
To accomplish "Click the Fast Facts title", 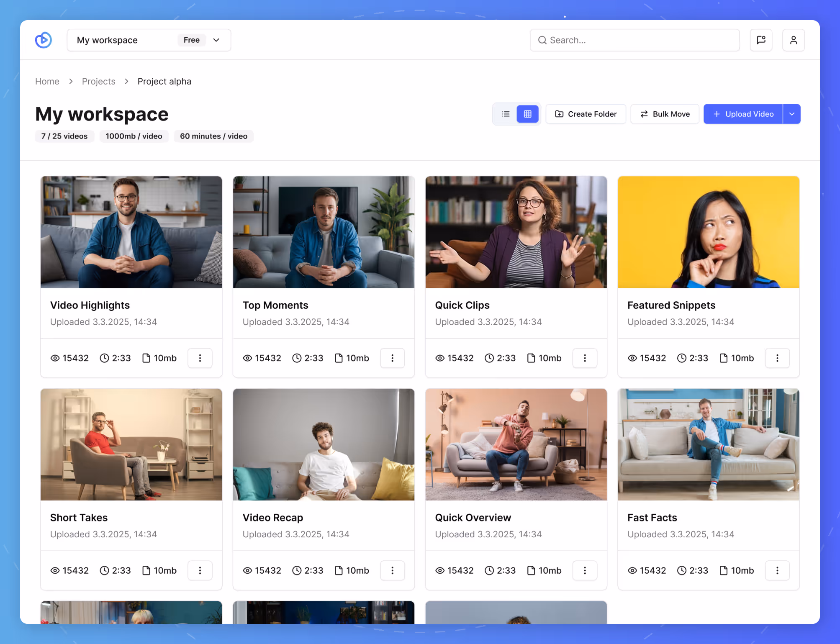I will click(x=652, y=518).
